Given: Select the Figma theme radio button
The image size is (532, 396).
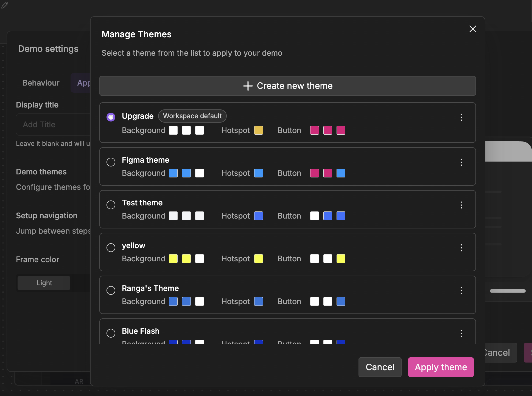Looking at the screenshot, I should [111, 162].
